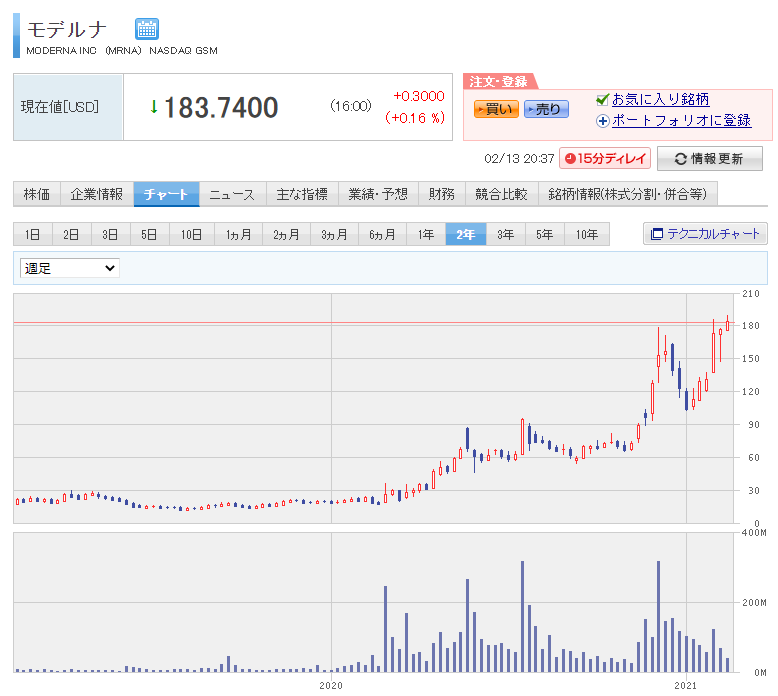Open the 銘柄情報(株式分割・併合等) tab
The height and width of the screenshot is (696, 778).
[628, 194]
